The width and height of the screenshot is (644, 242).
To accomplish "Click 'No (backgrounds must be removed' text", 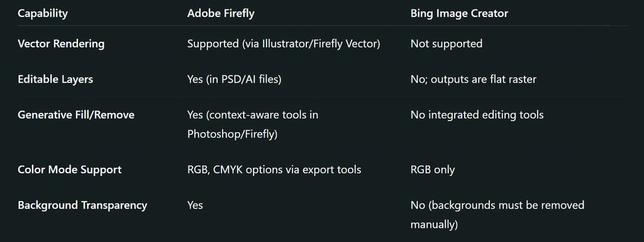I will [x=497, y=205].
